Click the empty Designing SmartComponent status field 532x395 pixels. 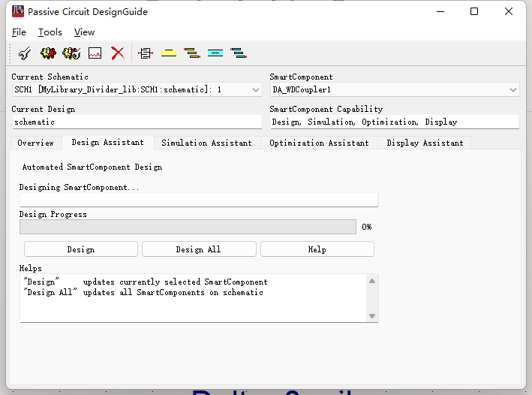pyautogui.click(x=199, y=200)
